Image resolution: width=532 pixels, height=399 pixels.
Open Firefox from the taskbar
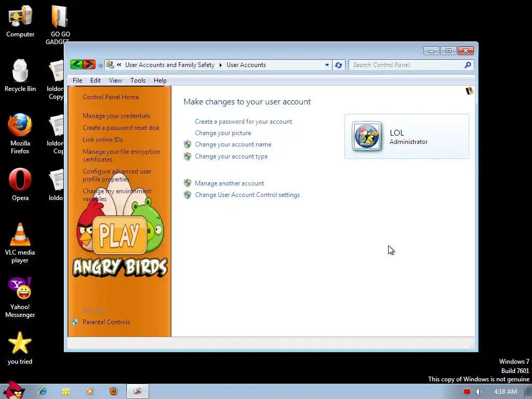click(x=114, y=391)
